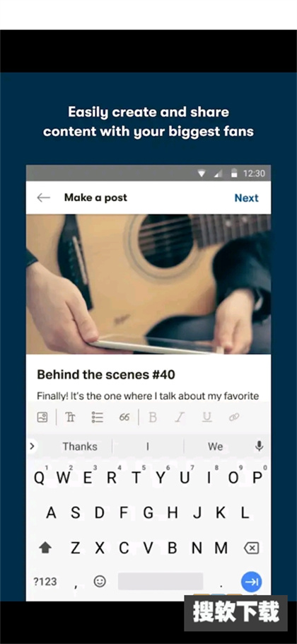Viewport: 297px width, 644px height.
Task: Tap the blue next-field action key
Action: coord(252,582)
